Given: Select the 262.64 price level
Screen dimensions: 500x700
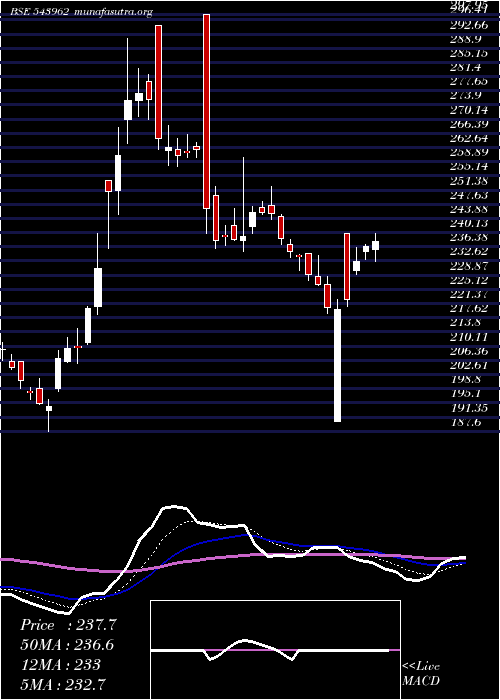Looking at the screenshot, I should 469,138.
